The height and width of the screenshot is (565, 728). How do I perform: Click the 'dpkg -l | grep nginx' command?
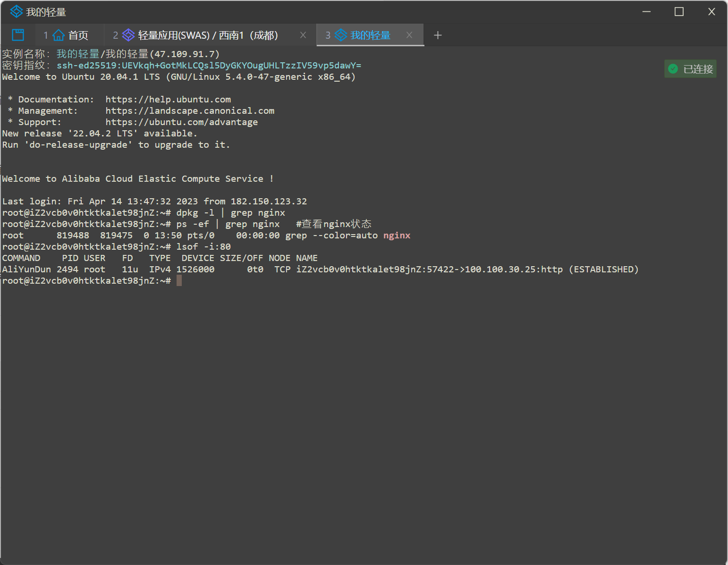(x=231, y=212)
